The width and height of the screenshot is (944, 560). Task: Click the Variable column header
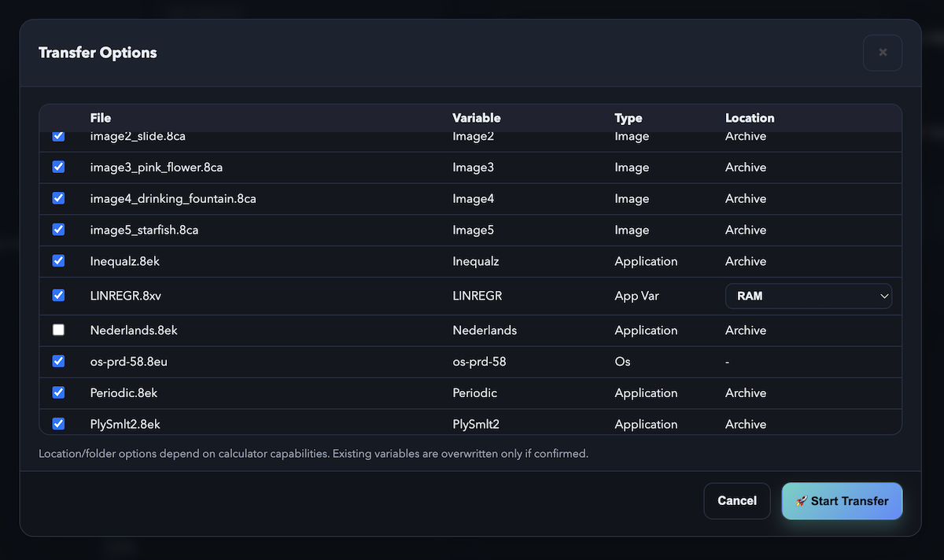click(476, 118)
